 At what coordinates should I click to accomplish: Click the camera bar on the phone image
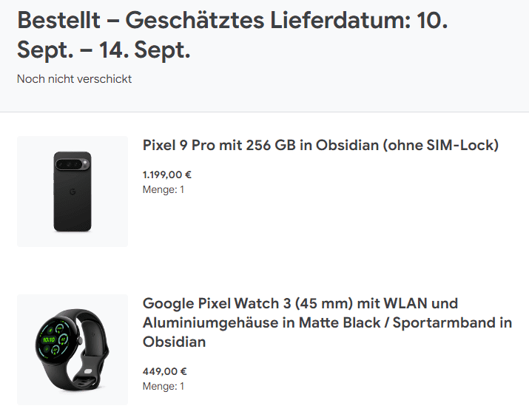tap(73, 163)
